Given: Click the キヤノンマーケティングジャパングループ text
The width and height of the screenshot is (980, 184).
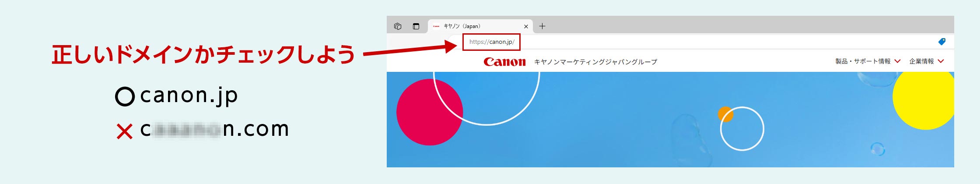Looking at the screenshot, I should (595, 62).
